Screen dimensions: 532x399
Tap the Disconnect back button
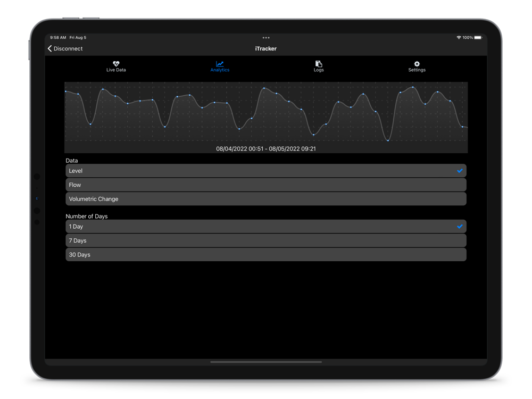[65, 48]
